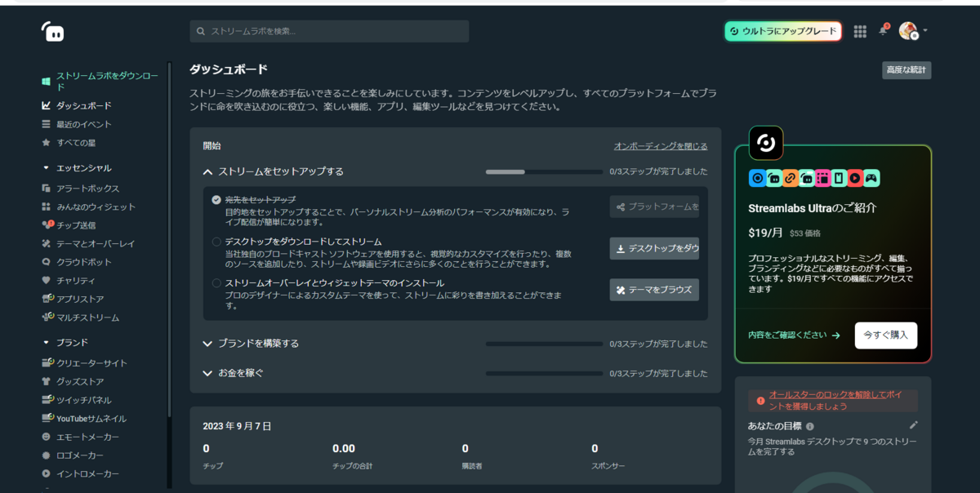Click the $19/月 price text
Image resolution: width=980 pixels, height=493 pixels.
click(766, 233)
